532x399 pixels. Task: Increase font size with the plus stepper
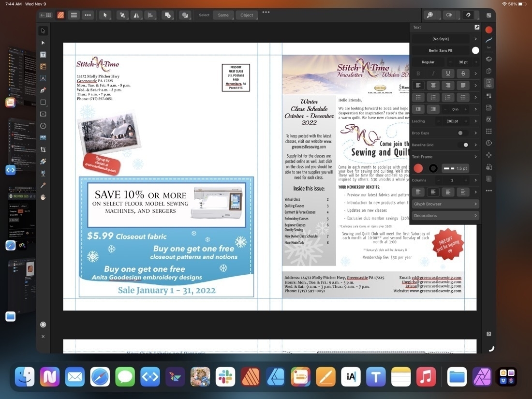tap(476, 62)
